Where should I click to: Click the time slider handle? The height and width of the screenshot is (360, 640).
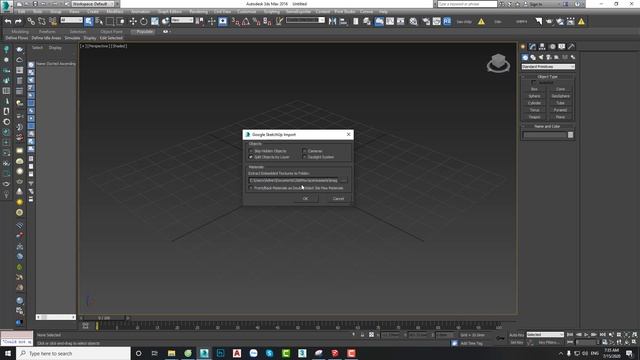pos(104,318)
